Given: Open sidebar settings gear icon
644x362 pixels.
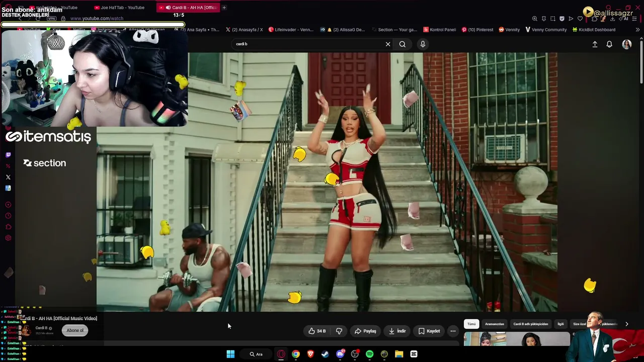Looking at the screenshot, I should 8,238.
